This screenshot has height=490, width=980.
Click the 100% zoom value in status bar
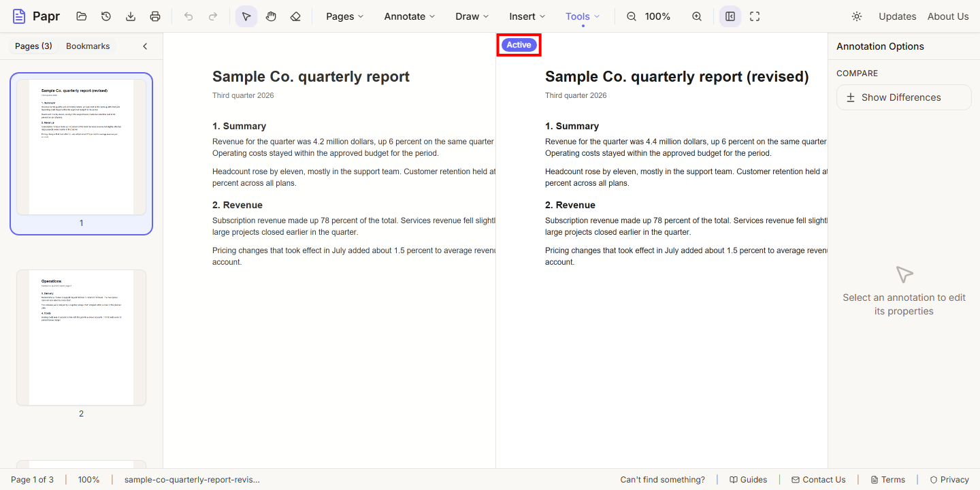(88, 480)
